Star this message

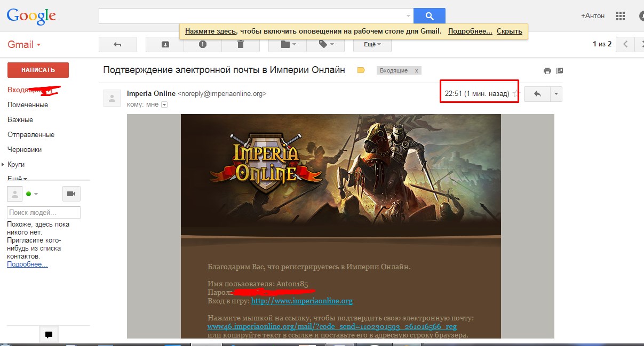[515, 94]
